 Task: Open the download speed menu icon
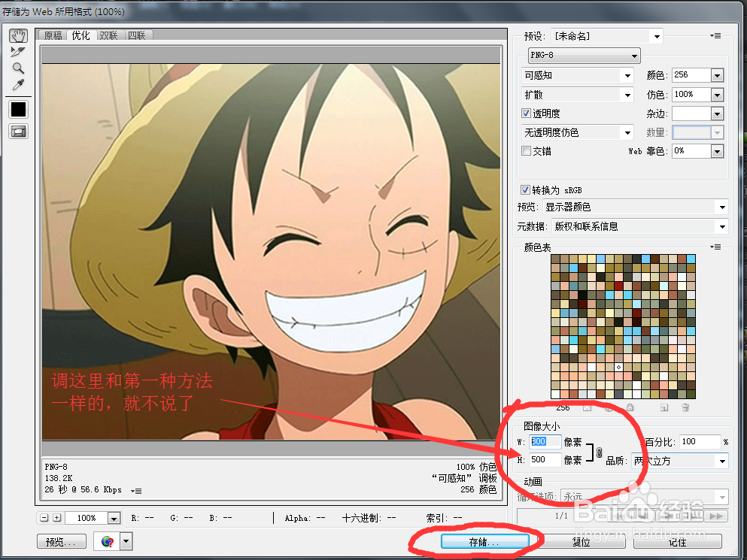click(137, 491)
